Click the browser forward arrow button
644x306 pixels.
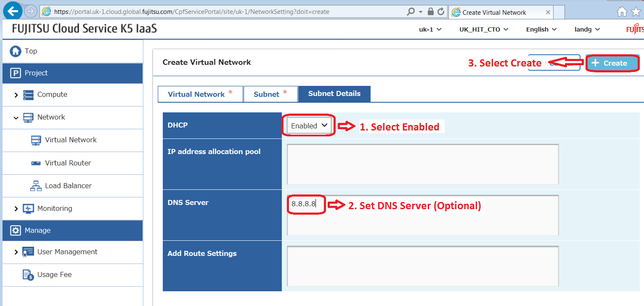coord(31,11)
